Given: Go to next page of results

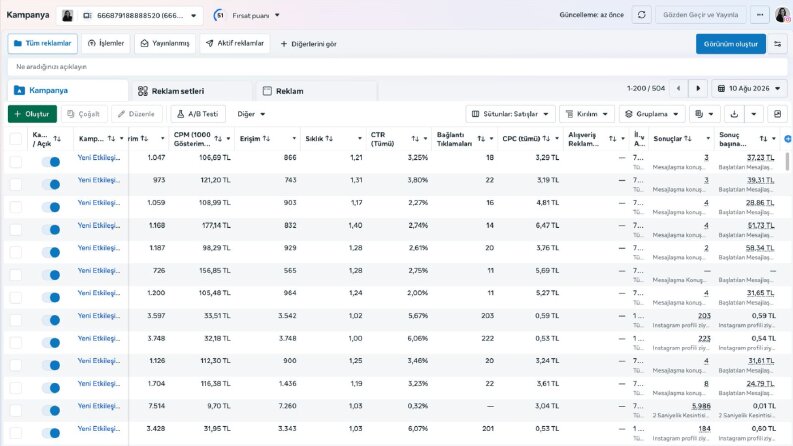Looking at the screenshot, I should [x=698, y=88].
